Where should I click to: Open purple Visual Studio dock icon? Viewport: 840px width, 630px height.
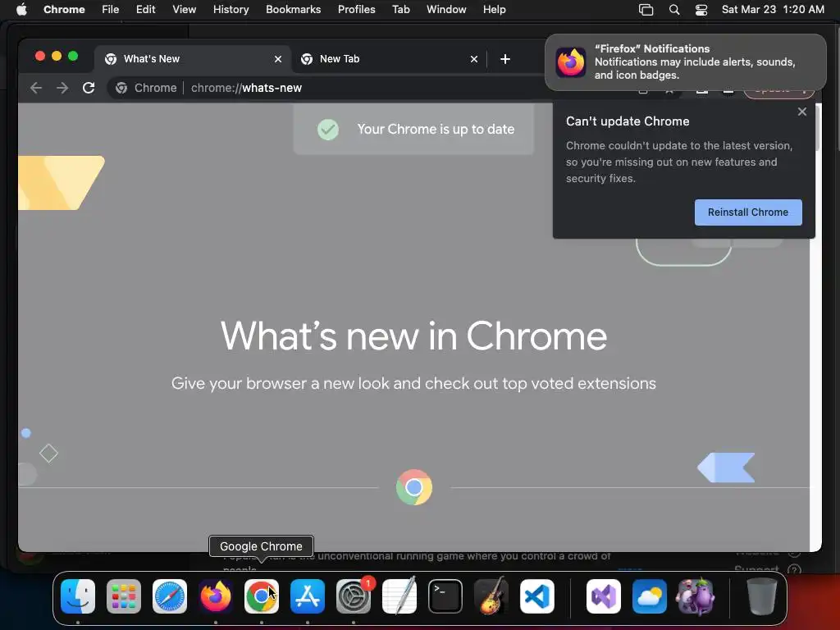604,596
